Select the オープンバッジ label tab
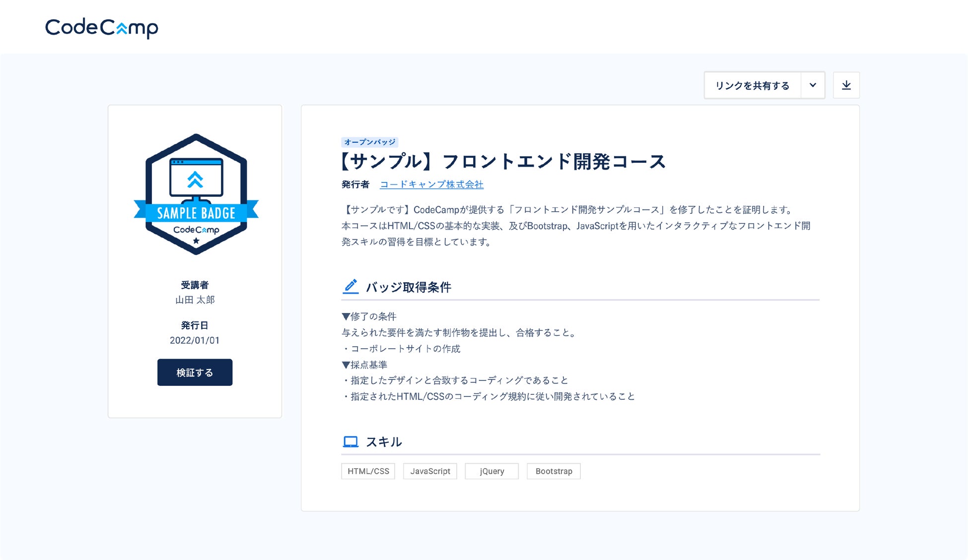 click(369, 142)
